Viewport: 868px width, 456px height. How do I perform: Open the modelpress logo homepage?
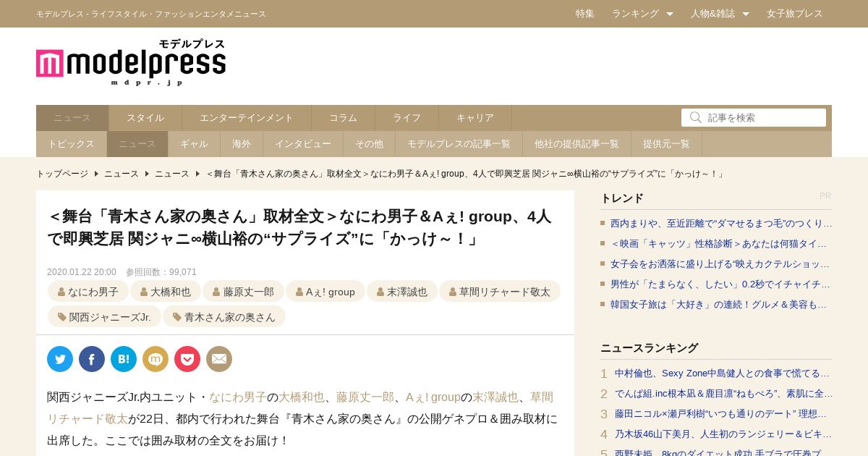point(131,62)
